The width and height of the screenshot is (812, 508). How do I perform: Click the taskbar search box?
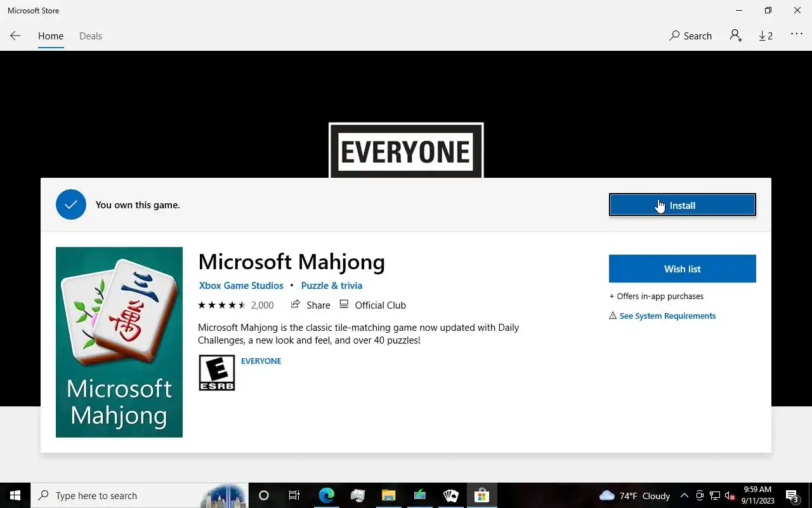coord(140,495)
